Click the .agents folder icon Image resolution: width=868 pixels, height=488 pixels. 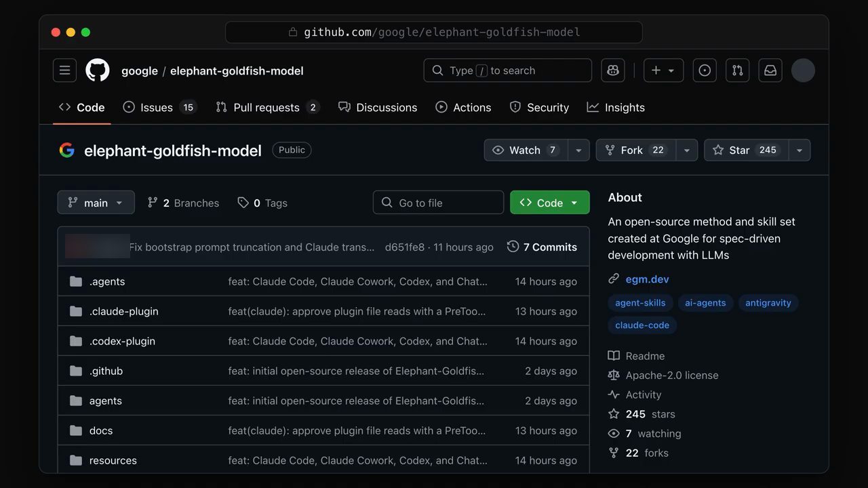pyautogui.click(x=76, y=281)
